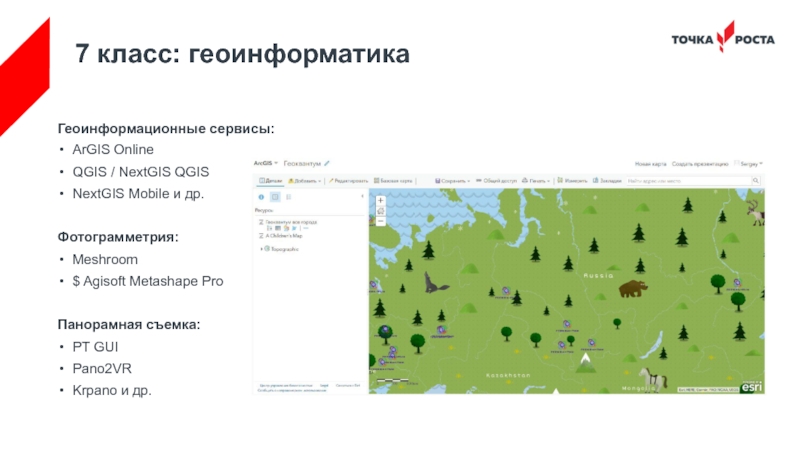Click the Геоквантум map title
The image size is (800, 450).
coord(302,163)
